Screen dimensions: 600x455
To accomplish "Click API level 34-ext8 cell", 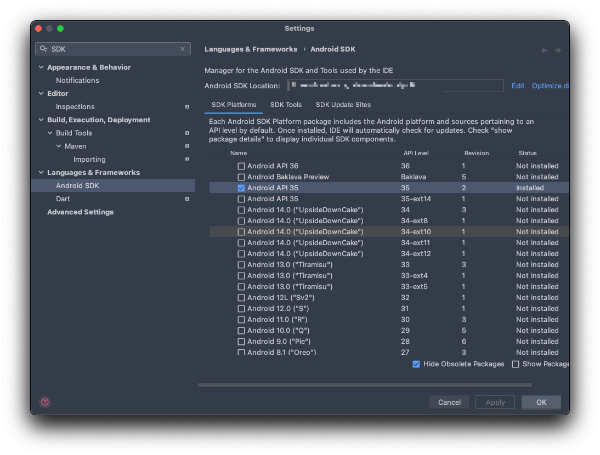I will click(414, 221).
